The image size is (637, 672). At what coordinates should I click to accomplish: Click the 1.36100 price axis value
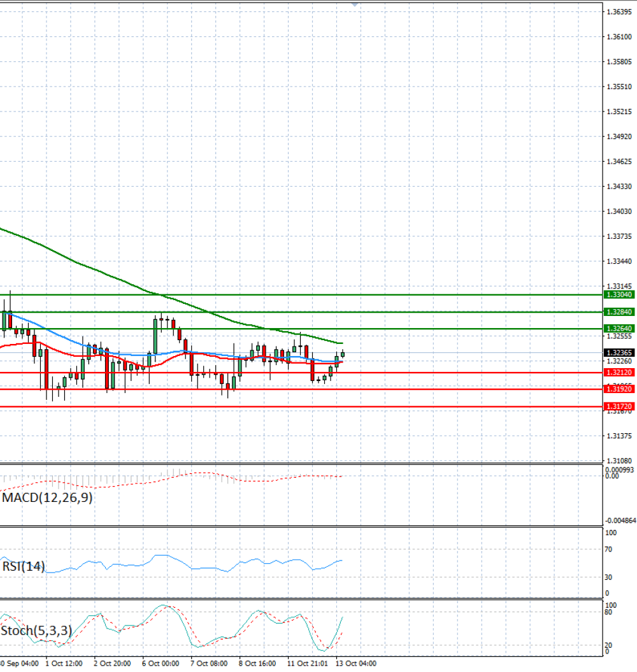coord(619,37)
